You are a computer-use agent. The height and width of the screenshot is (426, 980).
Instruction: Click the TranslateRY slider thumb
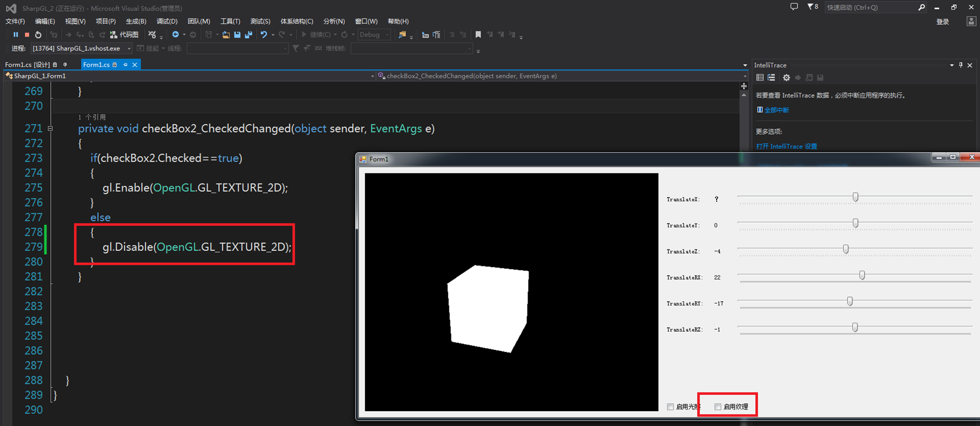click(x=850, y=301)
